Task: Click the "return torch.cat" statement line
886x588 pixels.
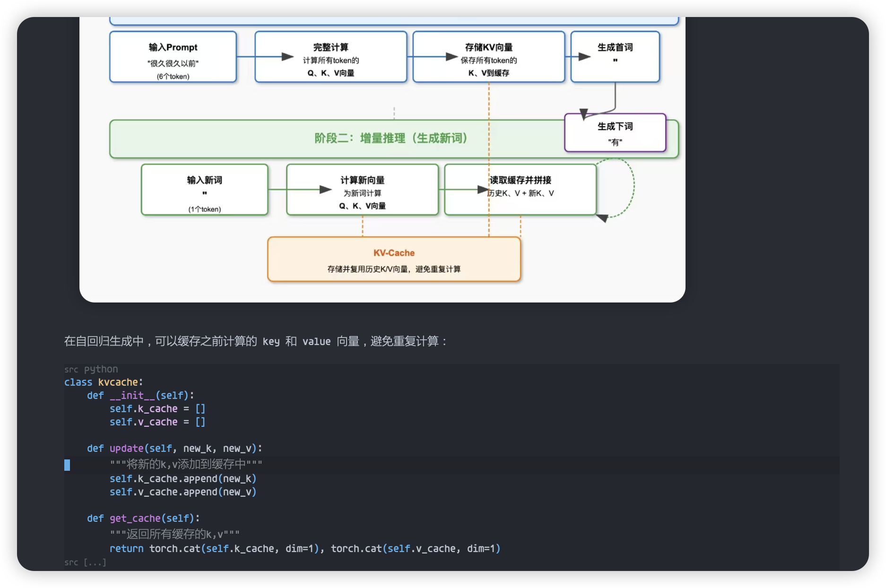Action: (304, 549)
